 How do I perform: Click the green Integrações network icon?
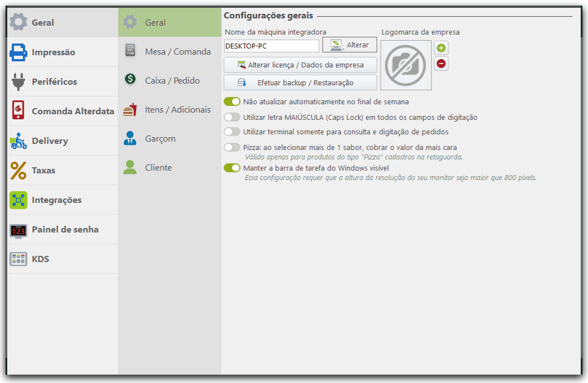pyautogui.click(x=18, y=200)
